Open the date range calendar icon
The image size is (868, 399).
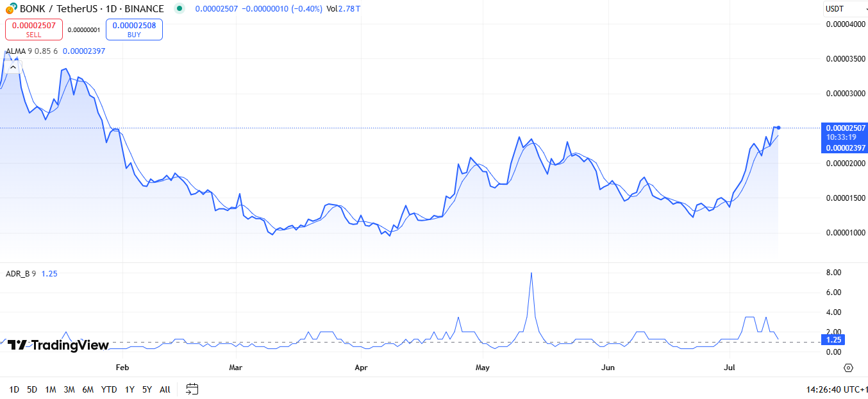click(x=192, y=389)
